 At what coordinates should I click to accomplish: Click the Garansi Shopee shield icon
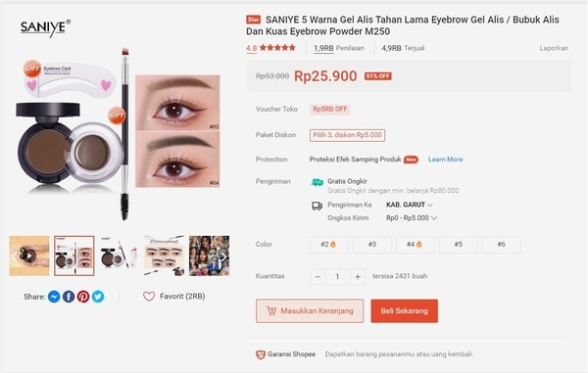[261, 354]
